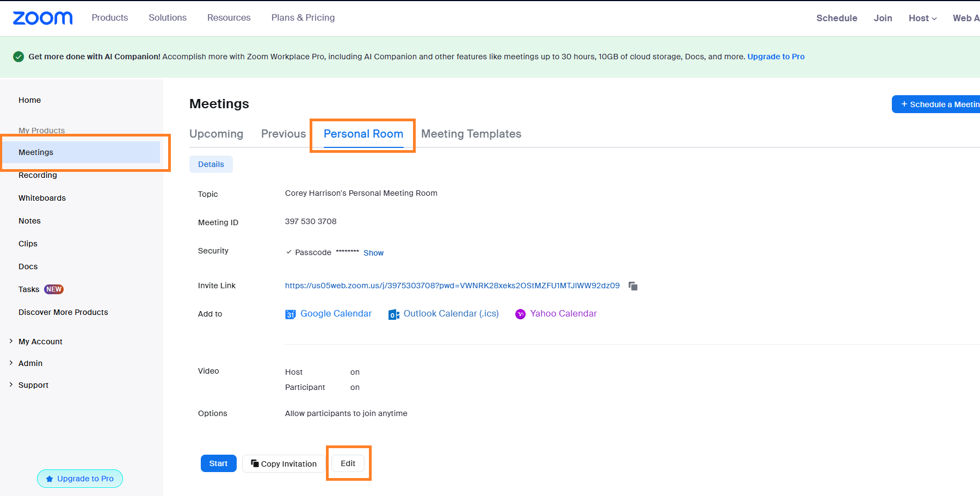Screen dimensions: 980x496
Task: Switch to the Previous tab
Action: pyautogui.click(x=283, y=134)
